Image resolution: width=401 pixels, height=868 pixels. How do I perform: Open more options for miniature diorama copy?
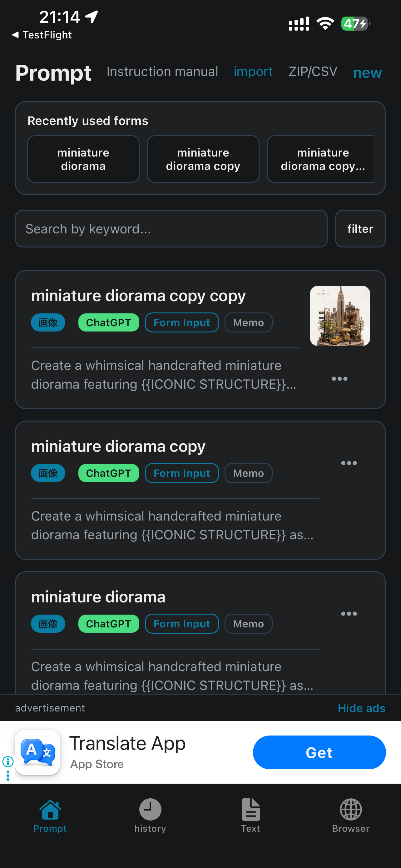(x=349, y=463)
